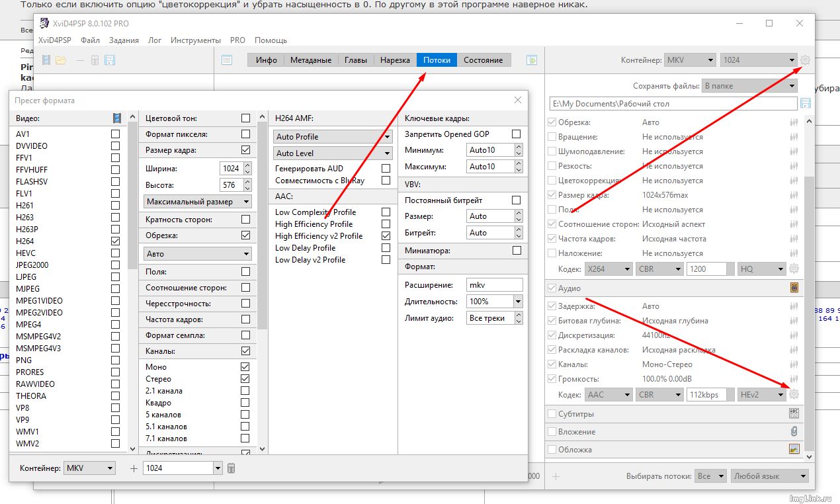The height and width of the screenshot is (504, 840).
Task: Open Громкость audio settings sliders icon
Action: click(x=794, y=379)
